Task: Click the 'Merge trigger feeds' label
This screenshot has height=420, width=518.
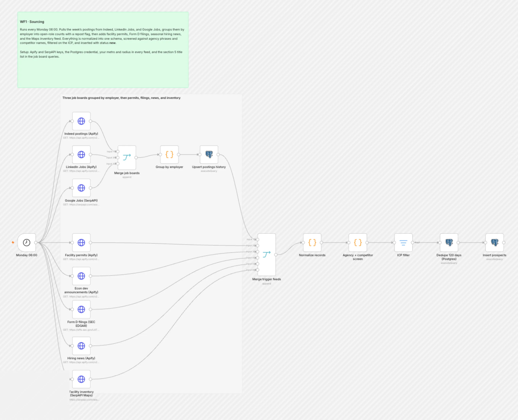Action: pyautogui.click(x=267, y=279)
